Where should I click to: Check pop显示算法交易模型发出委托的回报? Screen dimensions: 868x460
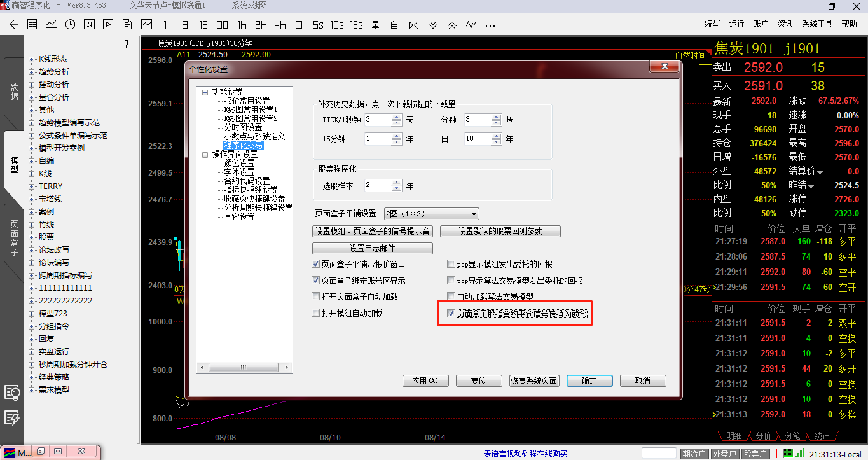tap(451, 281)
